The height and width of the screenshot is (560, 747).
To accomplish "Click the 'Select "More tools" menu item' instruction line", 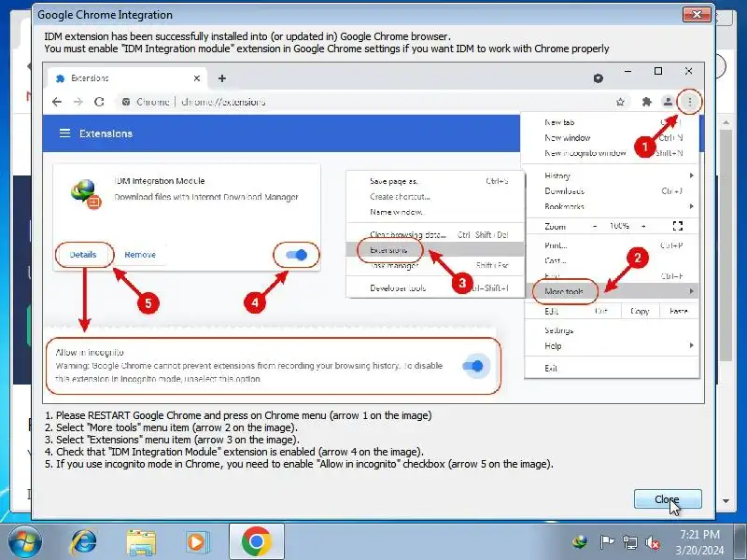I will (x=172, y=427).
